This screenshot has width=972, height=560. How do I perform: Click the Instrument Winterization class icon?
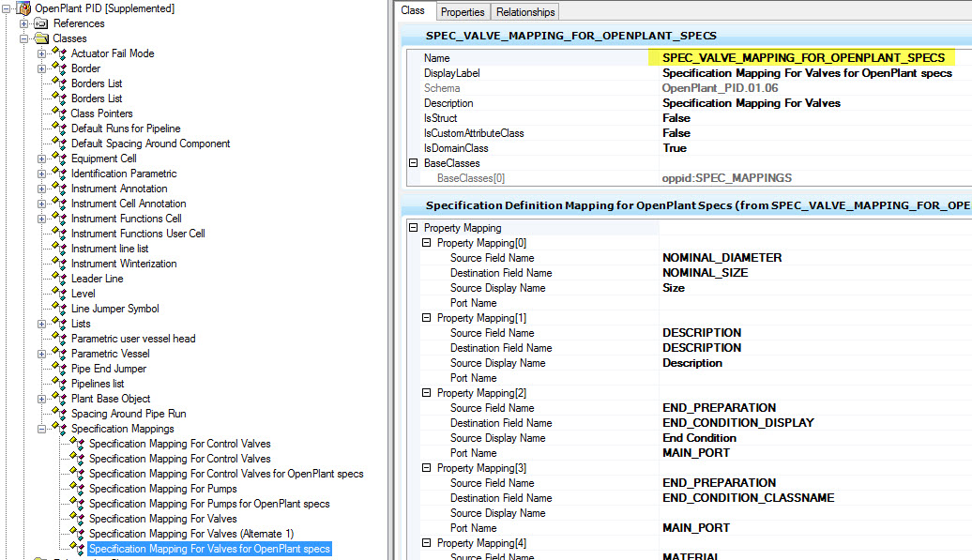59,264
